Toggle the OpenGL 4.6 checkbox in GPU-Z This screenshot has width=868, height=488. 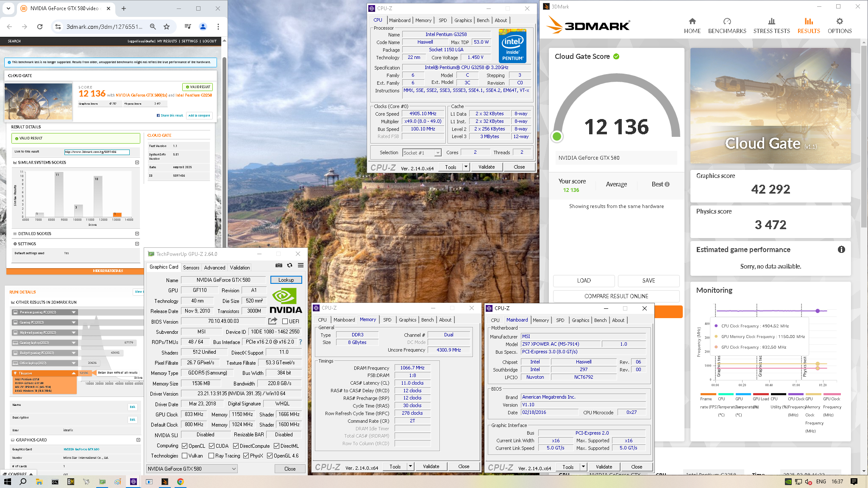click(270, 456)
